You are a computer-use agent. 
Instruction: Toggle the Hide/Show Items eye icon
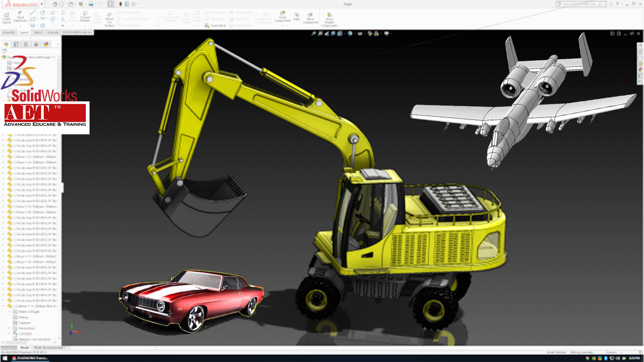[360, 33]
